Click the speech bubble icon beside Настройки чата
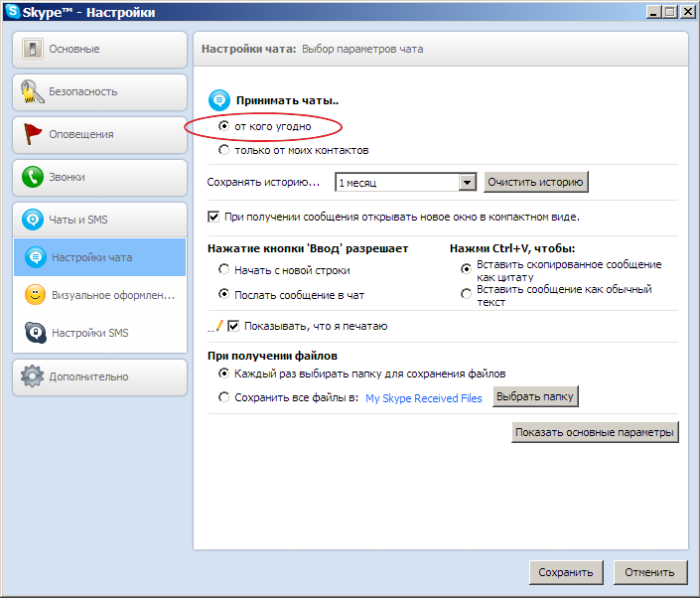This screenshot has width=700, height=598. pos(36,257)
